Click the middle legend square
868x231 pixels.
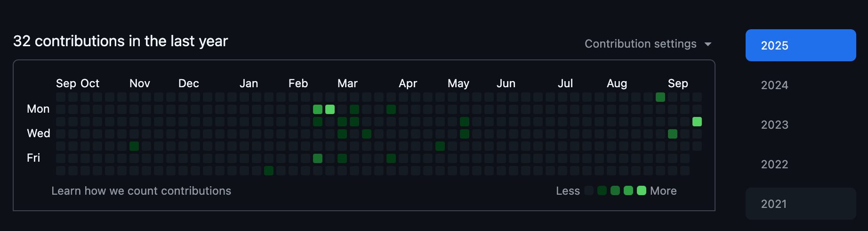[615, 190]
